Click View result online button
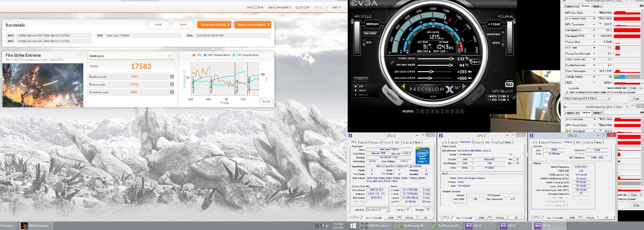This screenshot has height=230, width=644. 252,24
